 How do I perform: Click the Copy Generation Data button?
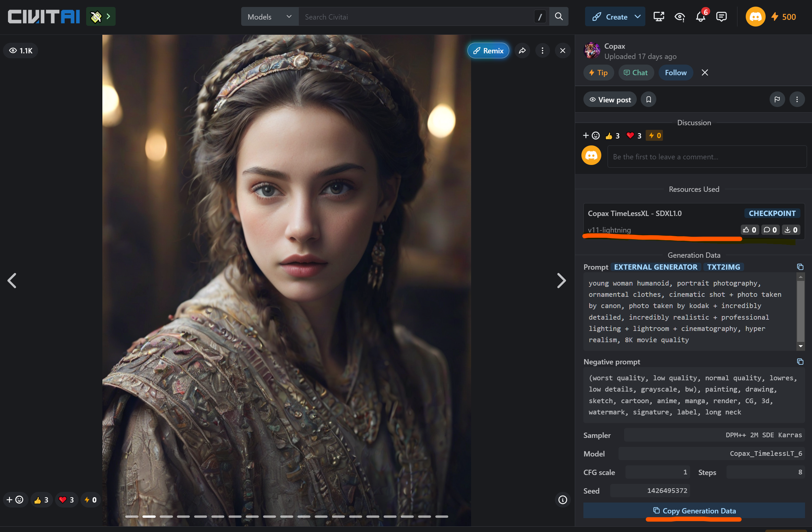click(694, 511)
